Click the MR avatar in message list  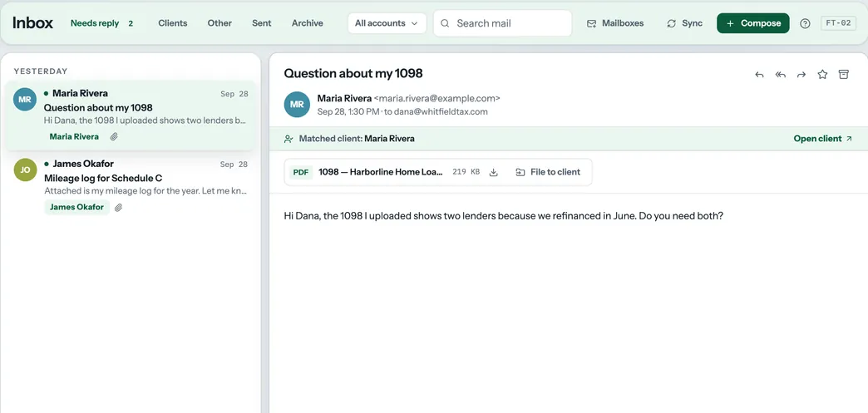(25, 100)
